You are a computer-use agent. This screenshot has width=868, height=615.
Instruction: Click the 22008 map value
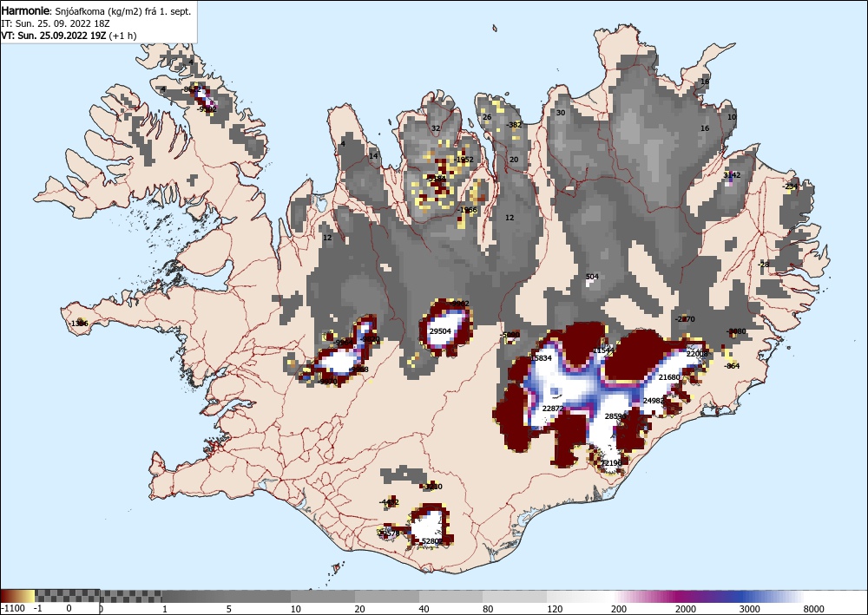(x=697, y=353)
